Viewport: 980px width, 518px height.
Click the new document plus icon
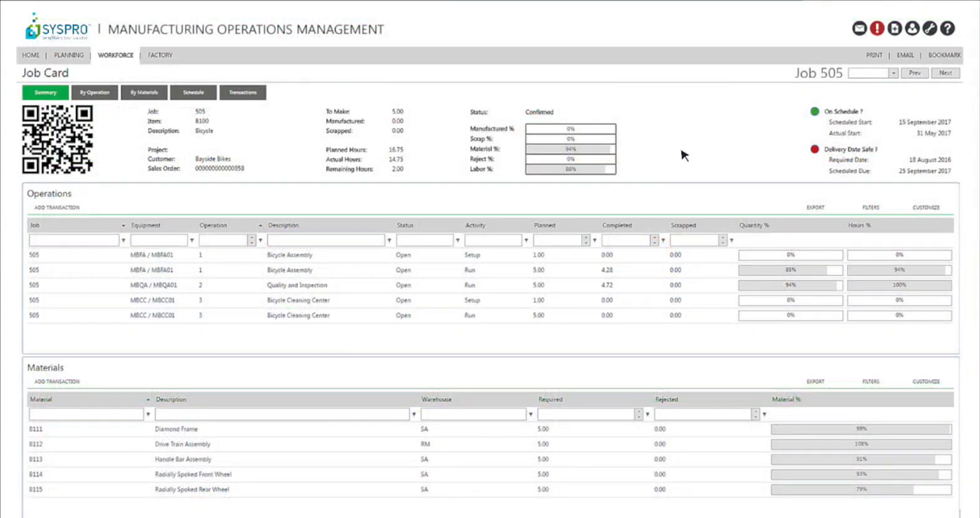[895, 28]
